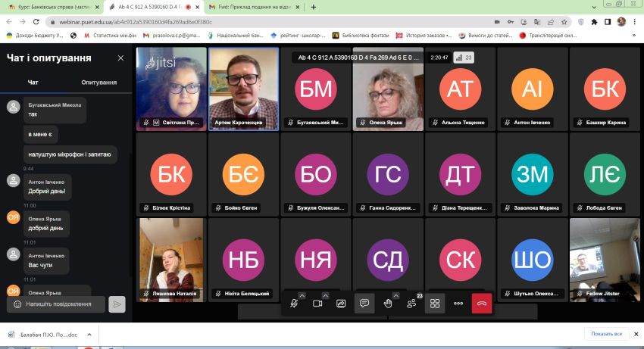Screen dimensions: 644x349
Task: Unmute the microphone in the meeting toolbar
Action: click(x=294, y=304)
